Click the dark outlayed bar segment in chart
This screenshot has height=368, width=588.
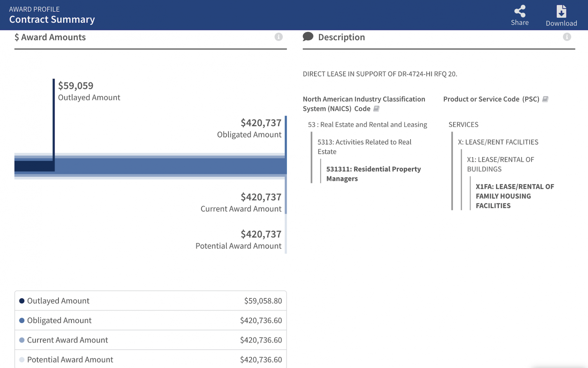(x=34, y=166)
